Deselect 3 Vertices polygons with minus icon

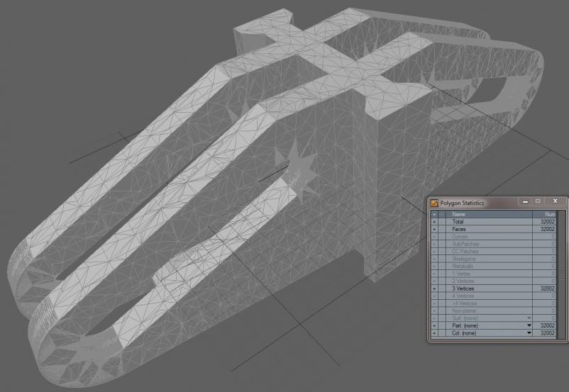442,289
